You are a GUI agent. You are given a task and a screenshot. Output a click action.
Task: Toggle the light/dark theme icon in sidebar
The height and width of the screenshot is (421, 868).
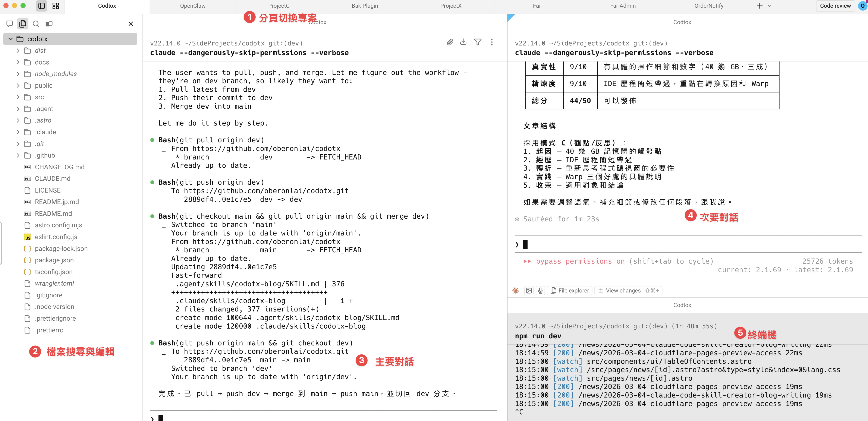(x=49, y=23)
